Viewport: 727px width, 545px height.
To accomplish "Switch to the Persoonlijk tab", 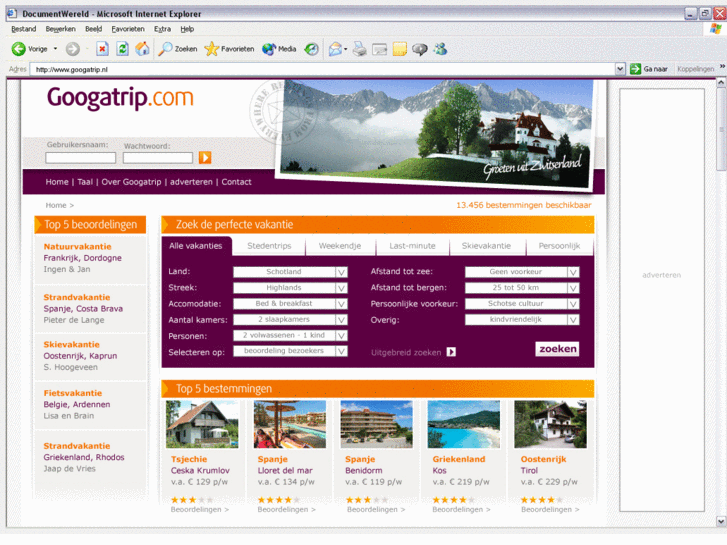I will 560,246.
